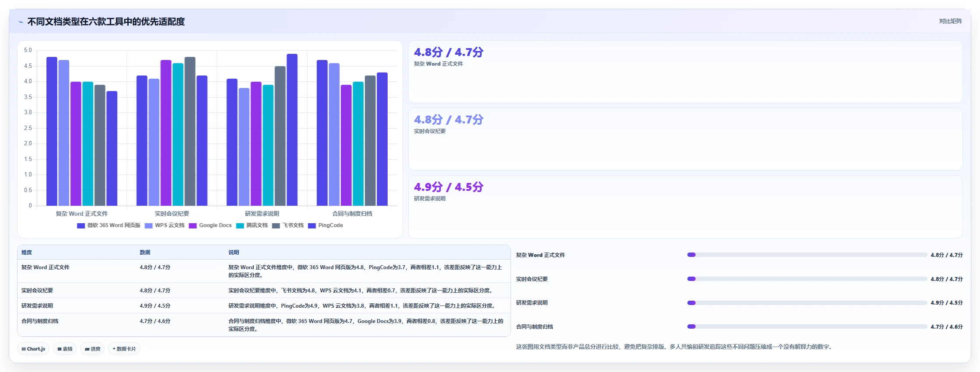Click 4.7分 / 4.6分 cell in table
Image resolution: width=980 pixels, height=372 pixels.
tap(155, 321)
